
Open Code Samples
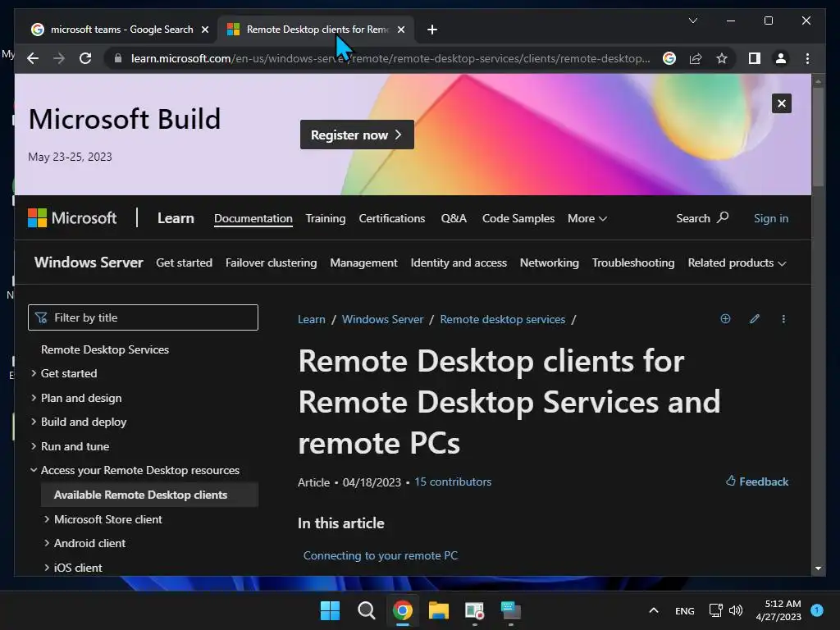[518, 218]
